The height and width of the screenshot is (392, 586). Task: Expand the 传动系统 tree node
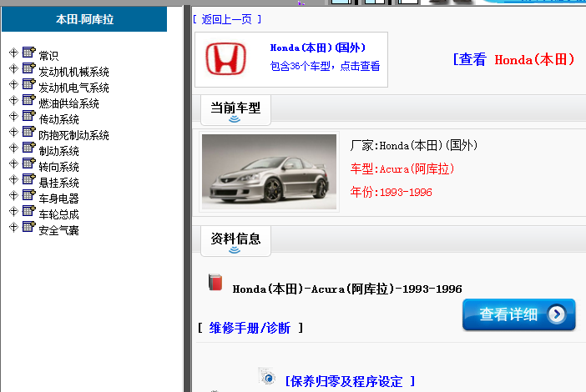point(13,116)
